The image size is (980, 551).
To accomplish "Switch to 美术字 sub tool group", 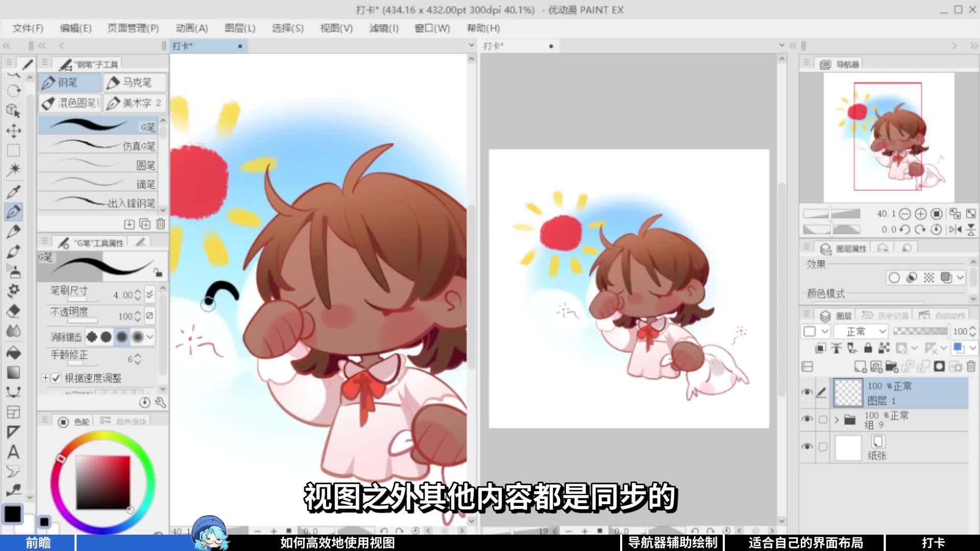I will (x=135, y=103).
